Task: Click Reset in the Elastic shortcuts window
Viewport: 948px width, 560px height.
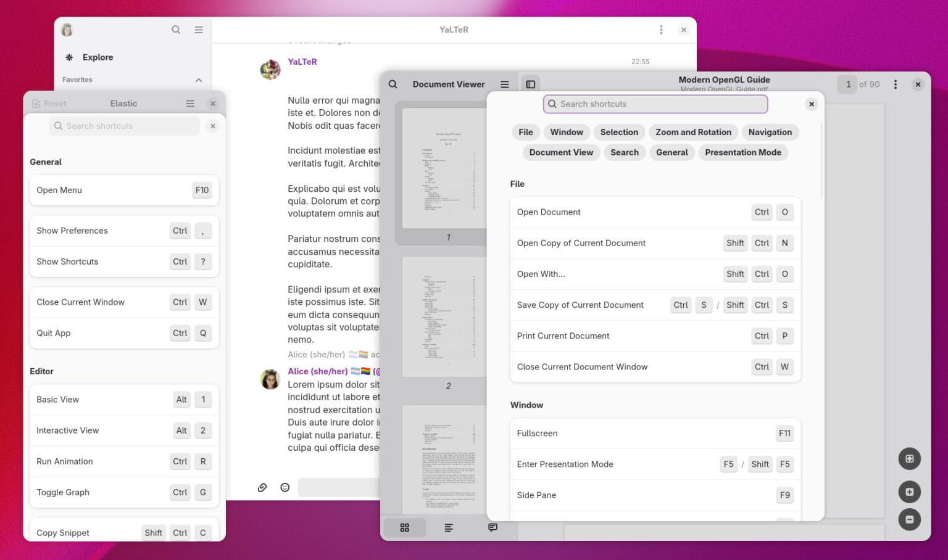Action: coord(49,103)
